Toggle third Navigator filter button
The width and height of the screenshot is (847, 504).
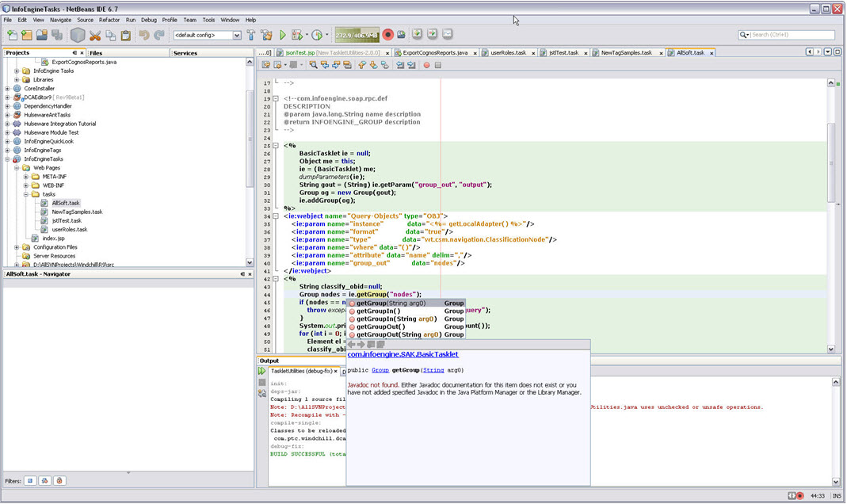pos(59,481)
